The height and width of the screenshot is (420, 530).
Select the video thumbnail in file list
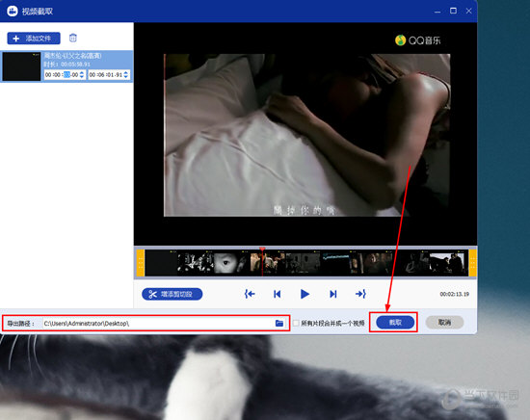(x=21, y=66)
